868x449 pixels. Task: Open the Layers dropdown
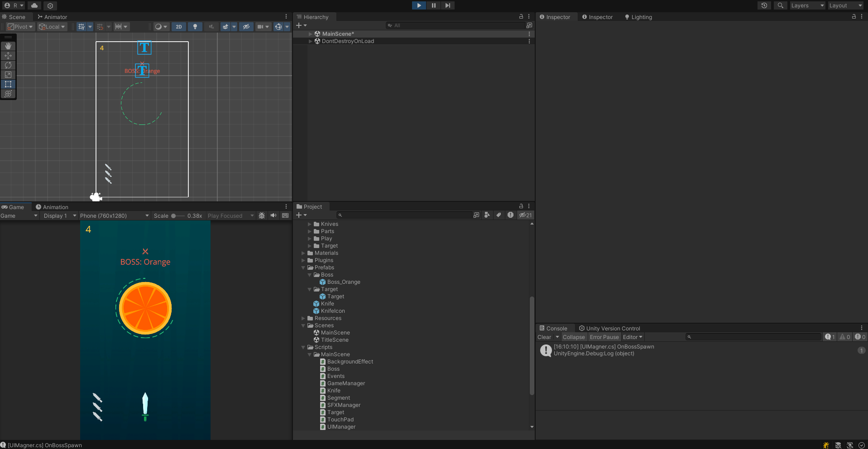coord(807,5)
